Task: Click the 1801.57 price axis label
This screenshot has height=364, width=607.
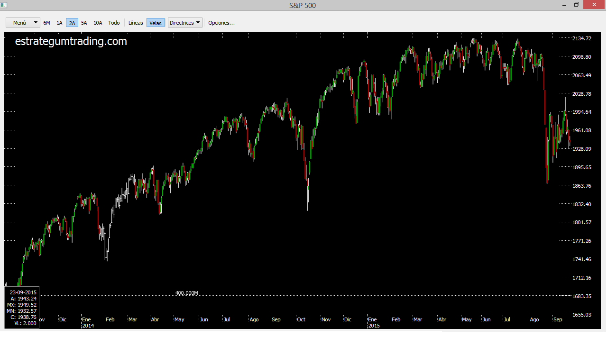Action: pos(582,222)
